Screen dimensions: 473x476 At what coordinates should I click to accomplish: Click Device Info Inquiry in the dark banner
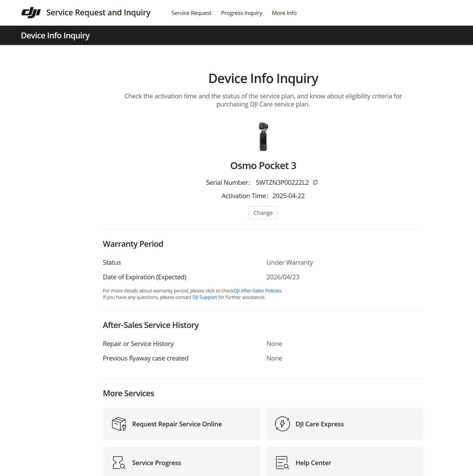tap(55, 36)
